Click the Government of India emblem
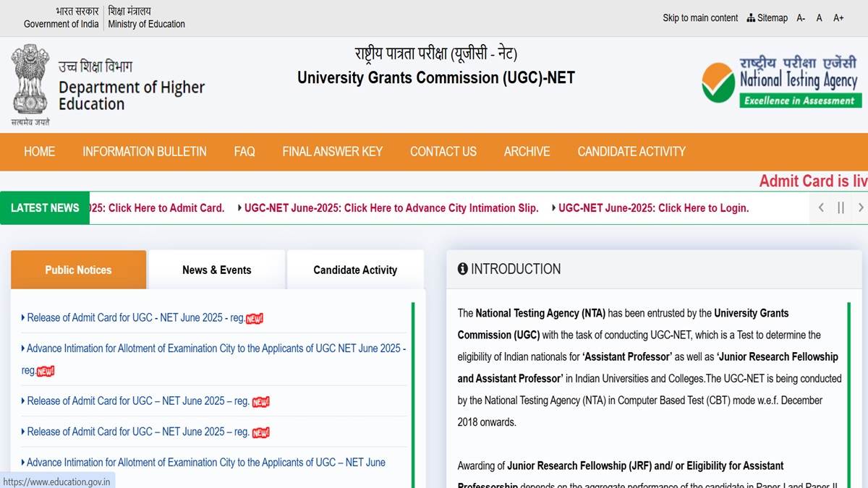The height and width of the screenshot is (488, 868). (x=30, y=85)
